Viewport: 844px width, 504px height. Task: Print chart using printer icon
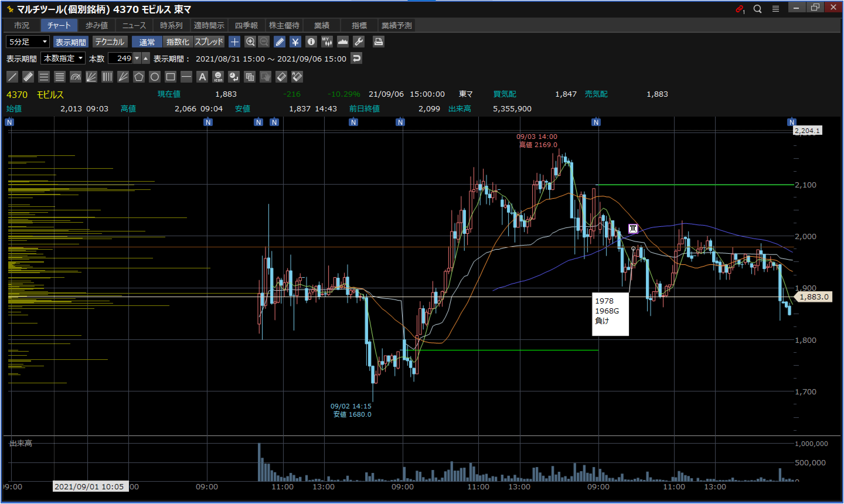click(378, 42)
